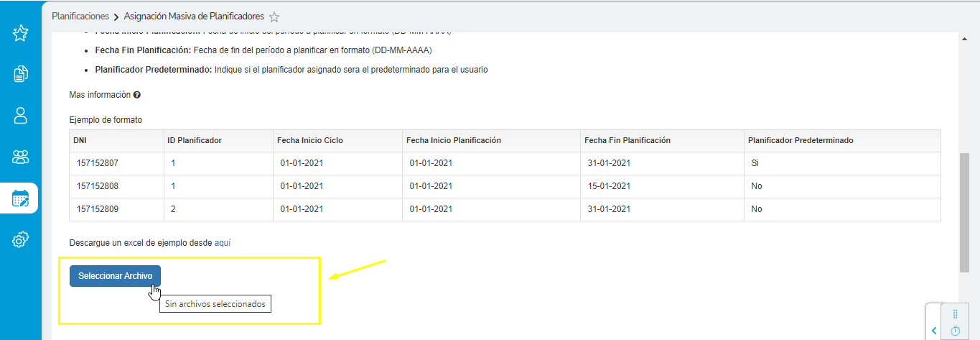
Task: Open the settings gear in the sidebar
Action: [x=20, y=239]
